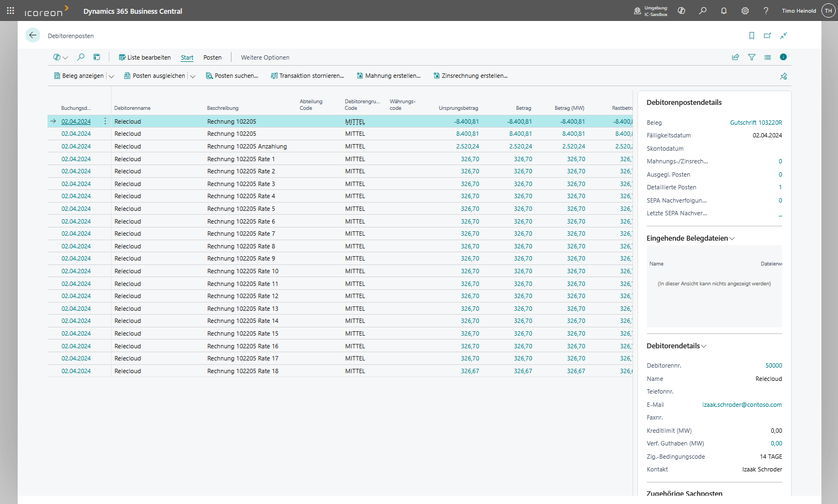Open the Weitere Optionen menu

point(265,57)
